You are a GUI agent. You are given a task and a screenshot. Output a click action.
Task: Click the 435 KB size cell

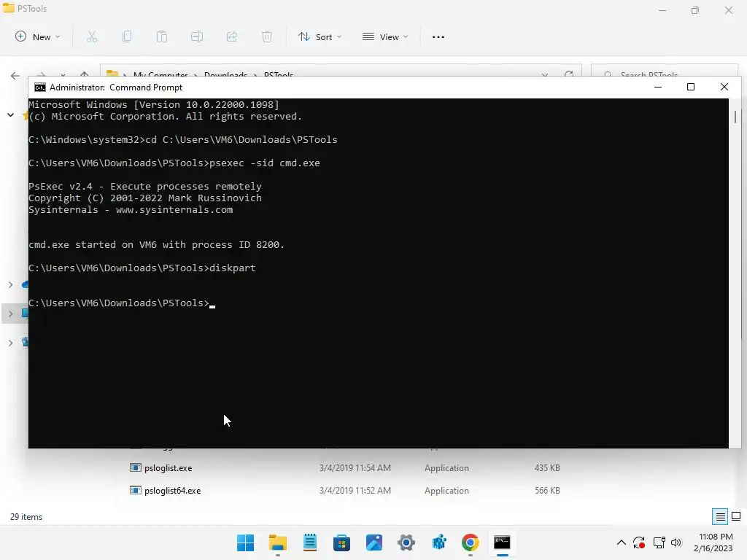click(x=547, y=468)
